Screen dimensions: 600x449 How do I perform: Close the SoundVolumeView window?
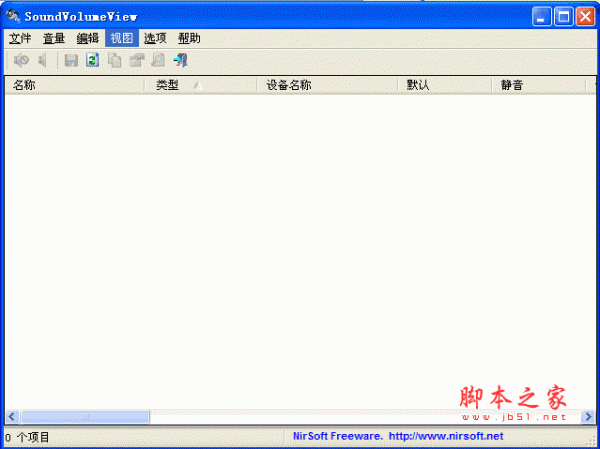point(585,16)
